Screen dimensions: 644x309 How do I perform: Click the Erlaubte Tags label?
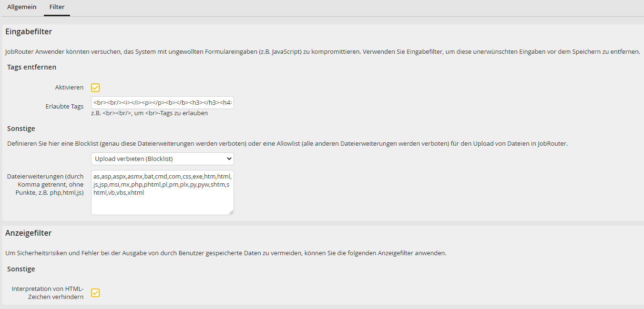(64, 107)
